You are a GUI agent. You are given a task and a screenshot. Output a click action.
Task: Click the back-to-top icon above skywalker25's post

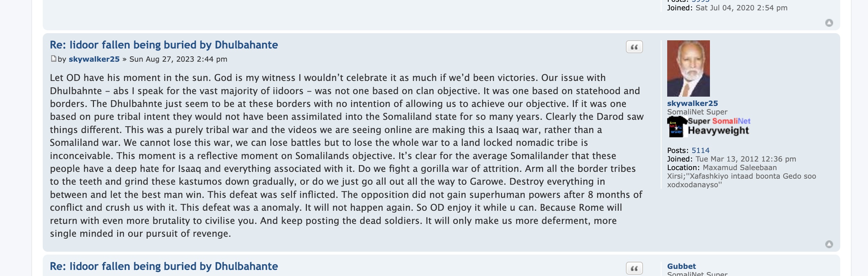[x=829, y=23]
